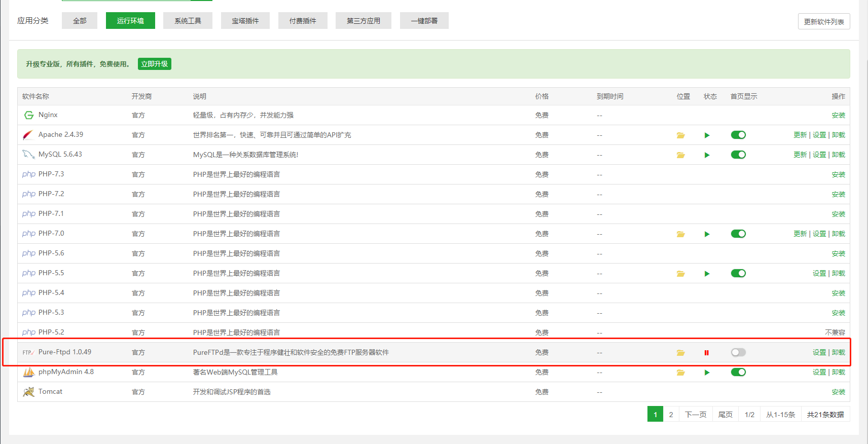Screen dimensions: 868x444
Task: Click 安装 link for Tomcat
Action: [839, 392]
